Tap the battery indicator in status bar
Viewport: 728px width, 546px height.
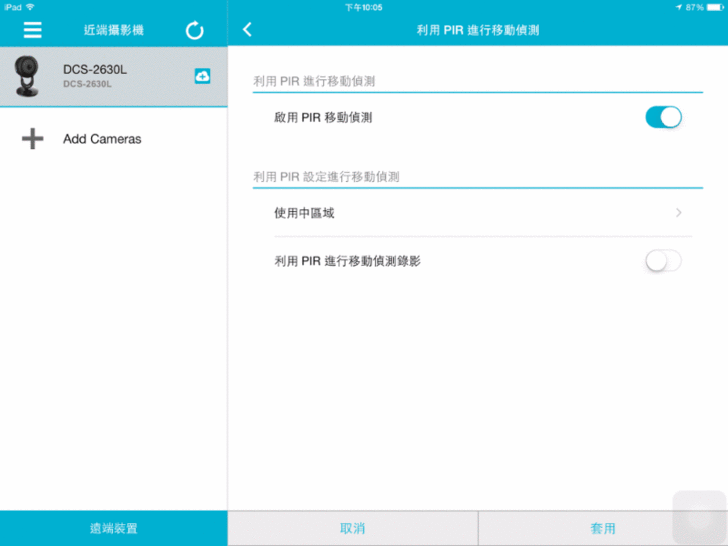(x=711, y=7)
